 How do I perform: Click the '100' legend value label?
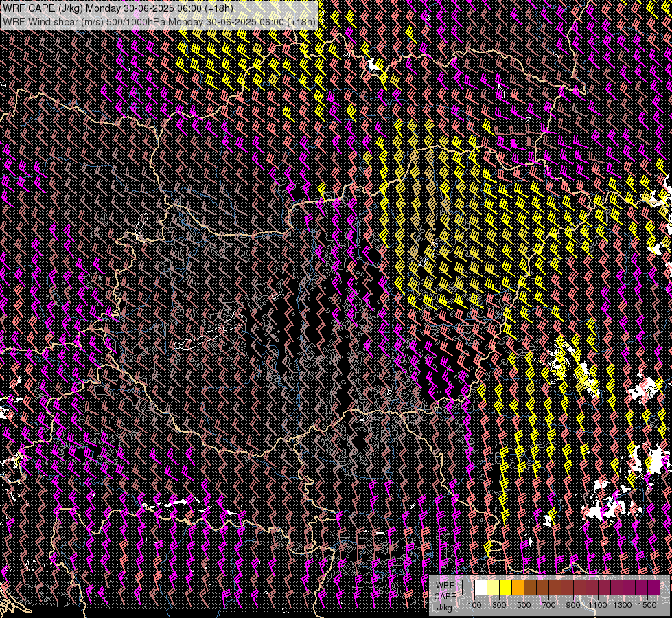tap(474, 605)
